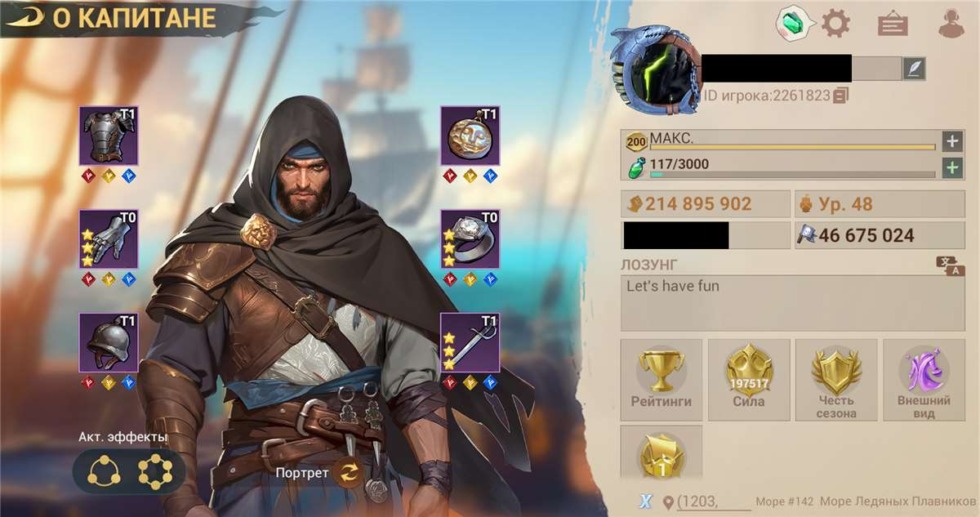The width and height of the screenshot is (980, 517).
Task: Copy the player ID using copy icon
Action: [x=841, y=96]
